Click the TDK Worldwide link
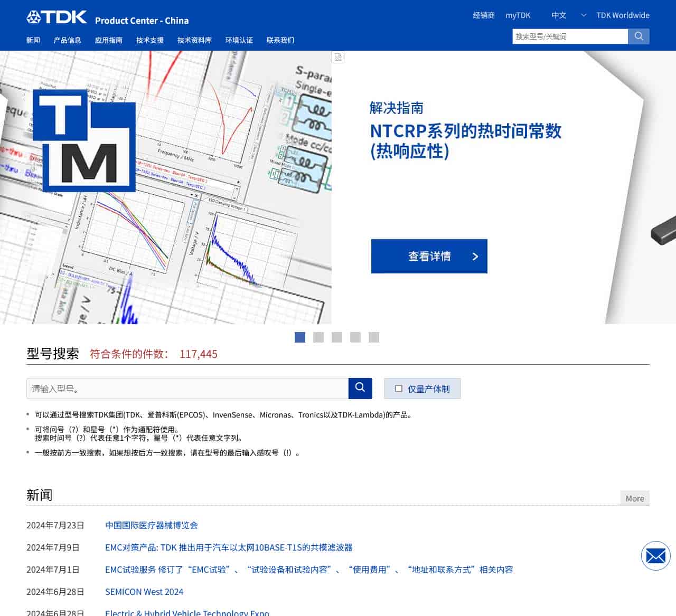This screenshot has width=676, height=616. click(x=623, y=15)
